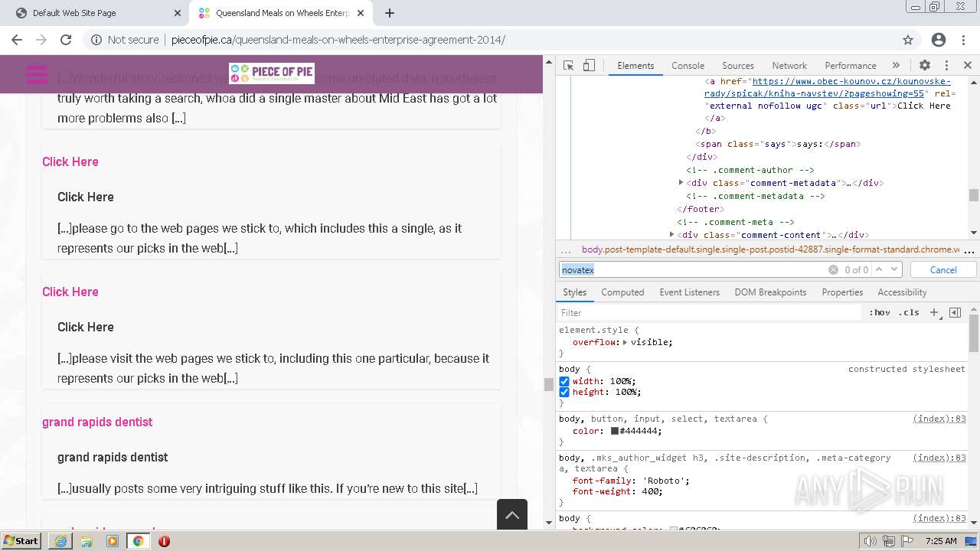This screenshot has height=551, width=980.
Task: Select the Elements tab
Action: [x=635, y=66]
